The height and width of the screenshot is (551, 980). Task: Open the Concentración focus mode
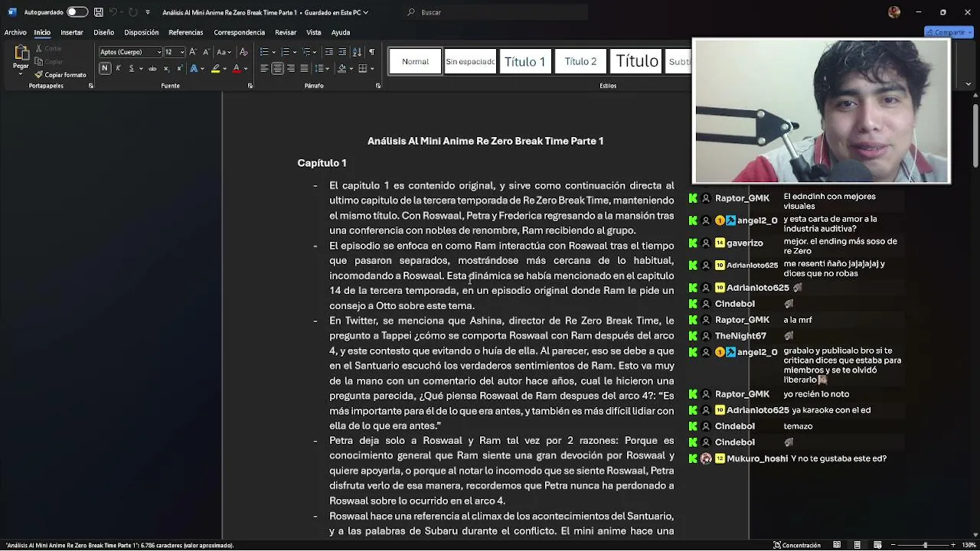pyautogui.click(x=796, y=545)
